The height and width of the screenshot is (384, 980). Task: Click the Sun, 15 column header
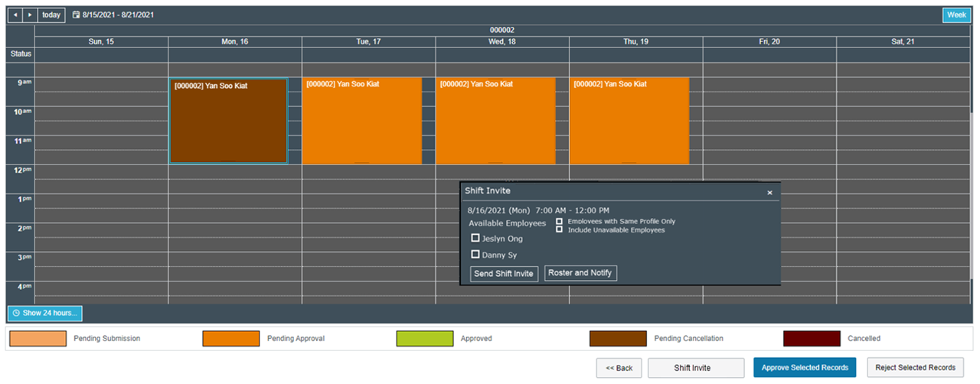point(101,41)
